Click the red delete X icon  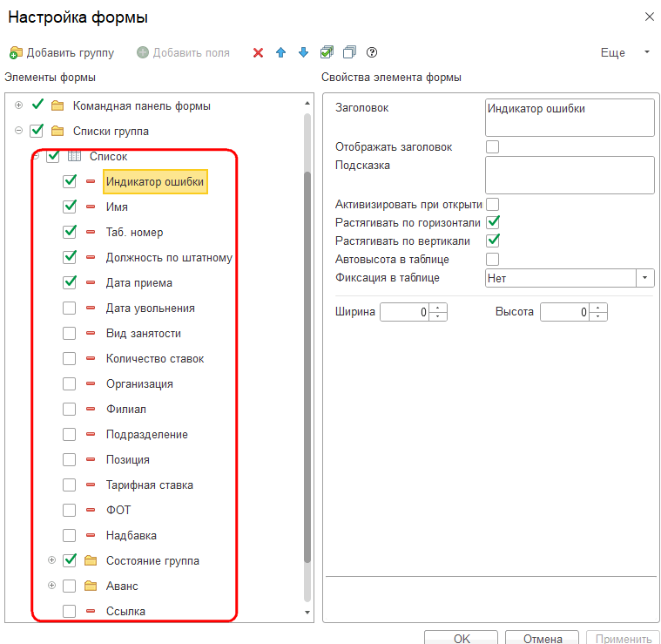coord(258,52)
